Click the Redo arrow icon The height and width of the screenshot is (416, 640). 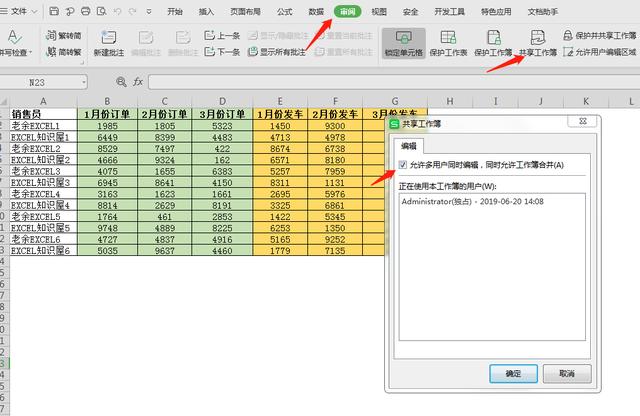tap(133, 11)
